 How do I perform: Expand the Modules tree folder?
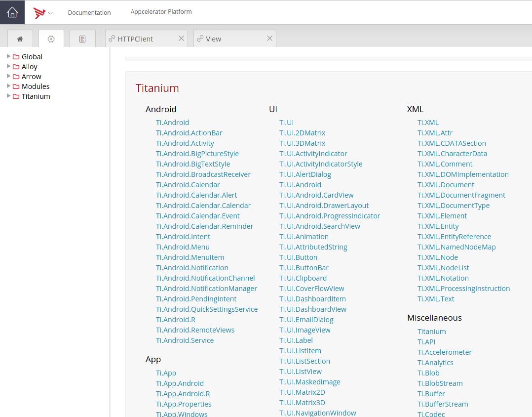point(8,86)
